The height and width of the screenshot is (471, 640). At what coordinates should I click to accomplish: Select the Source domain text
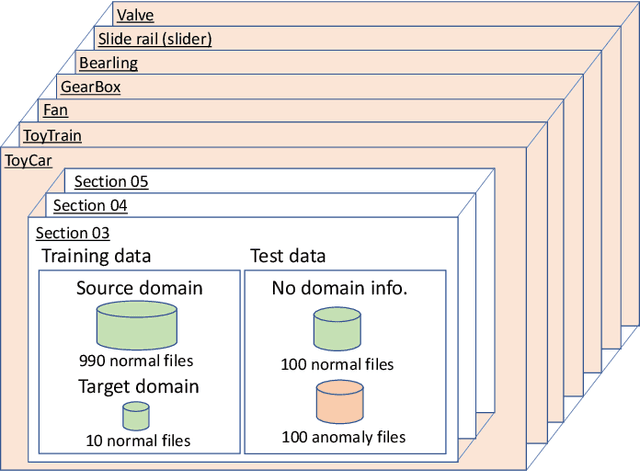pos(139,288)
